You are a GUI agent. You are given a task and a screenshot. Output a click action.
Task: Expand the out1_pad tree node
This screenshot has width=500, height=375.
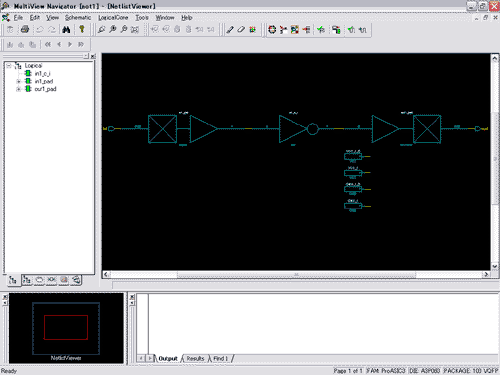pos(19,89)
